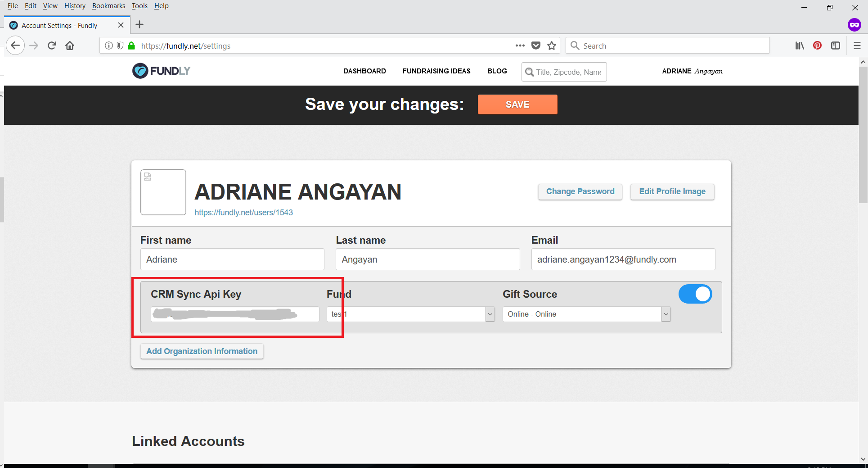Open the View menu

pos(50,6)
